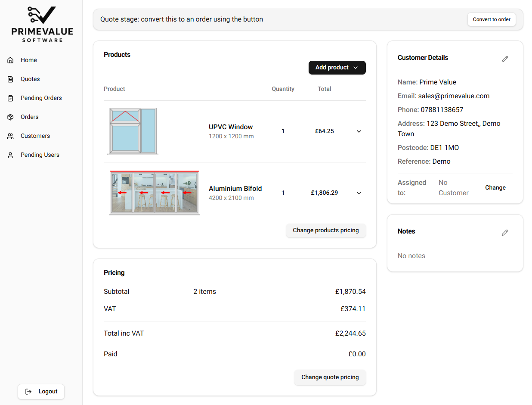Click the Pending Users person icon

10,155
